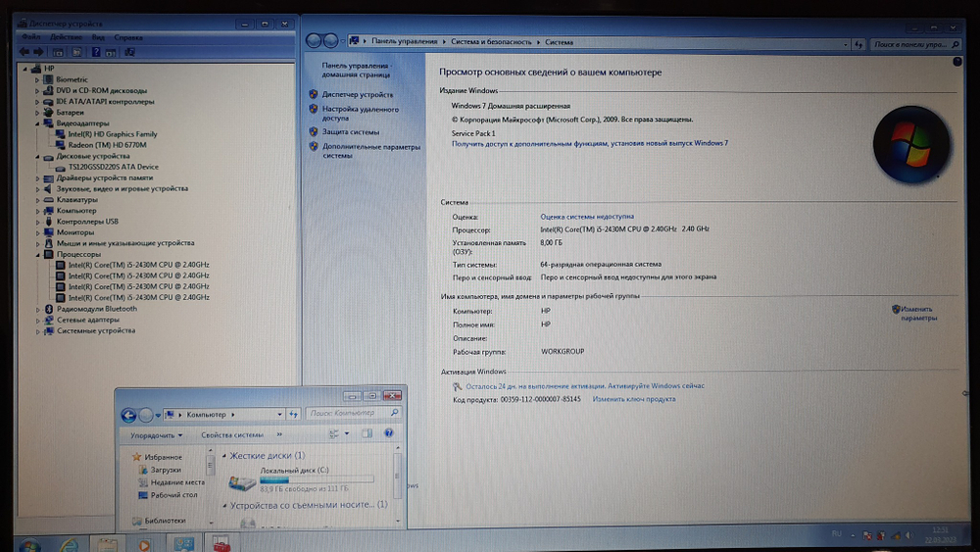
Task: Open Windows Start button on taskbar
Action: click(28, 545)
